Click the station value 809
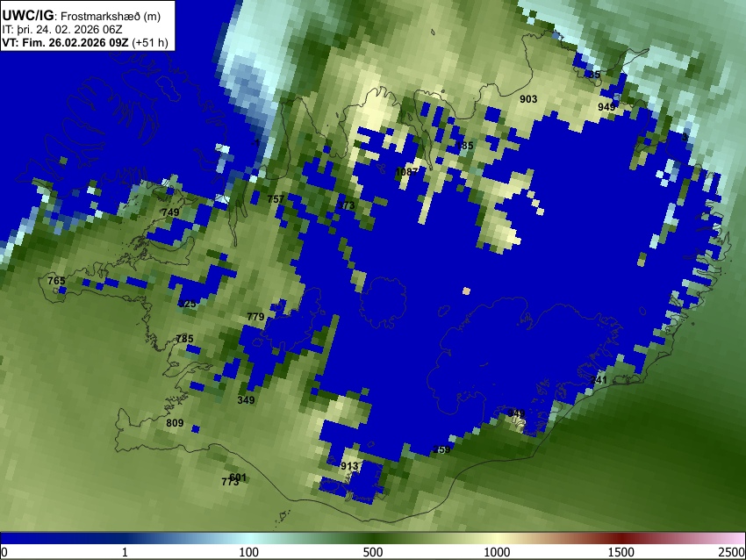The width and height of the screenshot is (746, 560). click(x=175, y=422)
